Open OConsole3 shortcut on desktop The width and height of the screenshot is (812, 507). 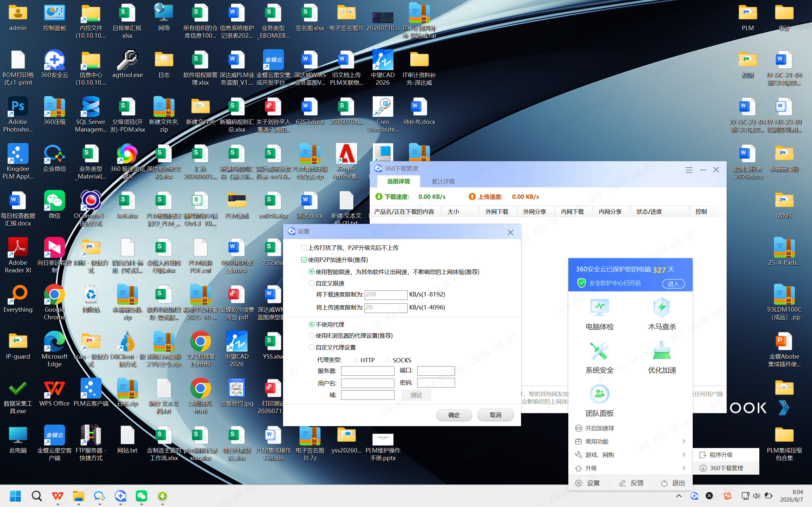[91, 208]
